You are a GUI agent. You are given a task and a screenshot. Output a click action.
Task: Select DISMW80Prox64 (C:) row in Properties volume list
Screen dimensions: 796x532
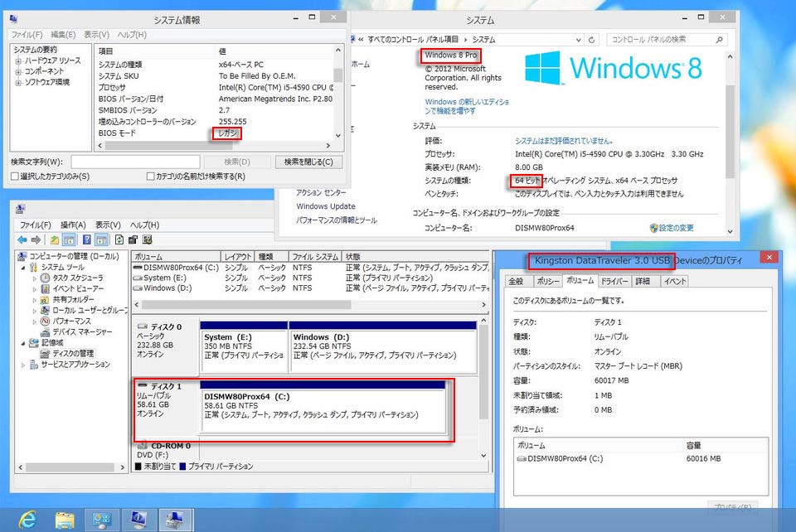point(641,458)
